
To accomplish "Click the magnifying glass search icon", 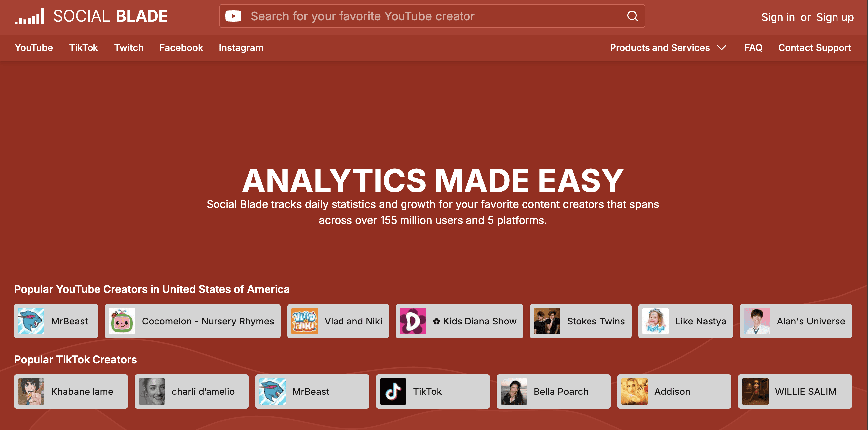I will point(632,16).
